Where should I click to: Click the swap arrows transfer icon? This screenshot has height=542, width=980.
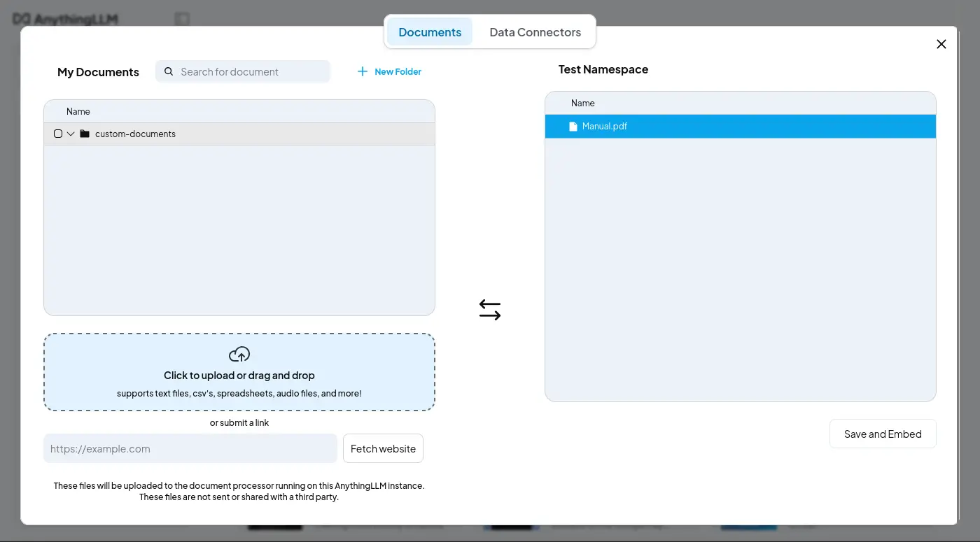tap(490, 310)
